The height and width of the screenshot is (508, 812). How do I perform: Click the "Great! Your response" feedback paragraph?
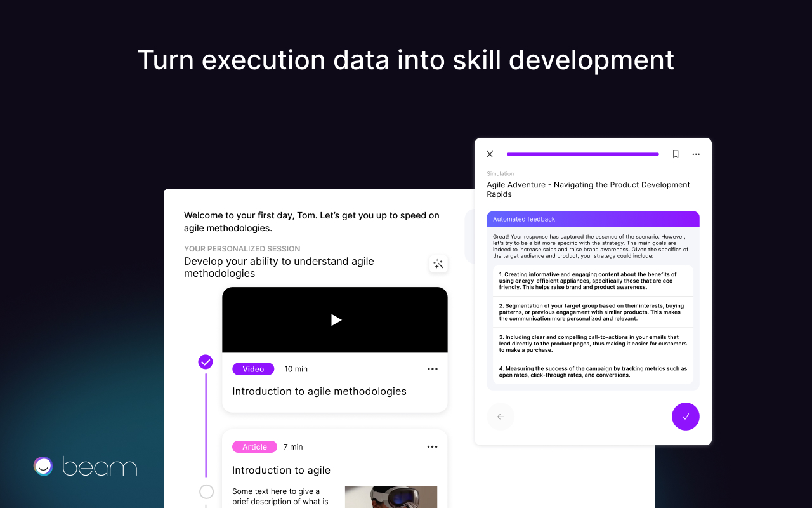[591, 246]
